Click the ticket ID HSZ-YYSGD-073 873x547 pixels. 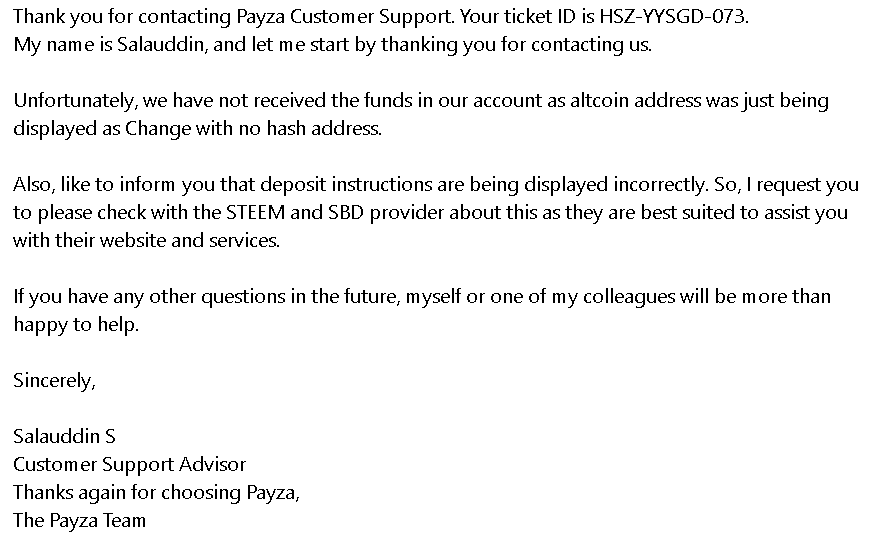pyautogui.click(x=673, y=17)
